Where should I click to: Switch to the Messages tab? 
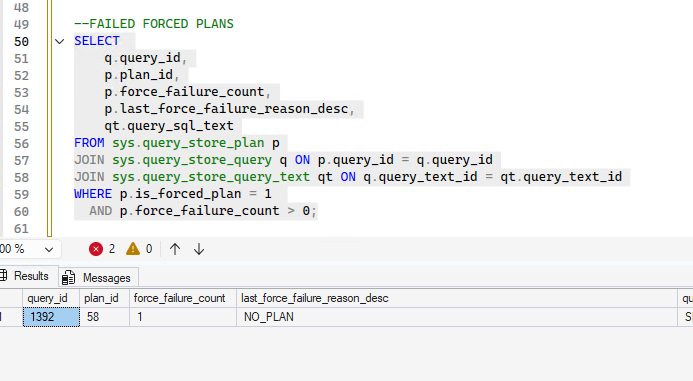click(99, 278)
